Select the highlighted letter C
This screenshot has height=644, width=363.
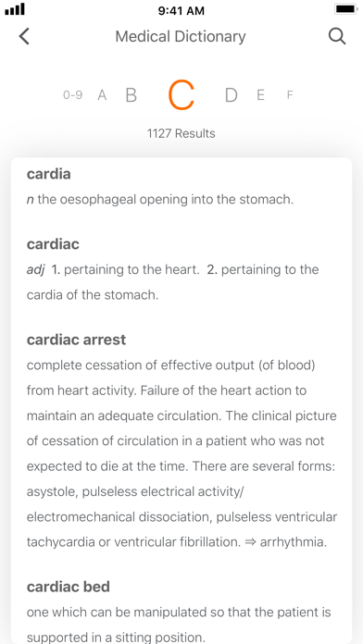pos(181,95)
